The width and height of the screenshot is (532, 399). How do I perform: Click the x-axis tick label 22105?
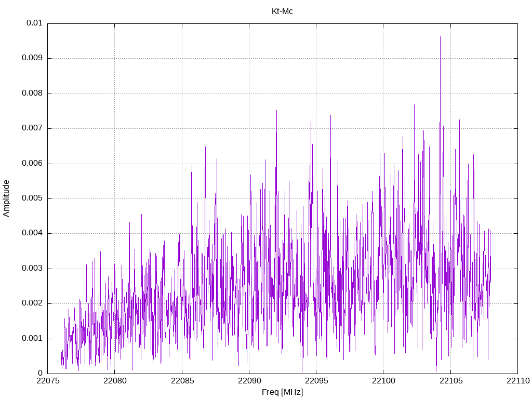pos(450,381)
